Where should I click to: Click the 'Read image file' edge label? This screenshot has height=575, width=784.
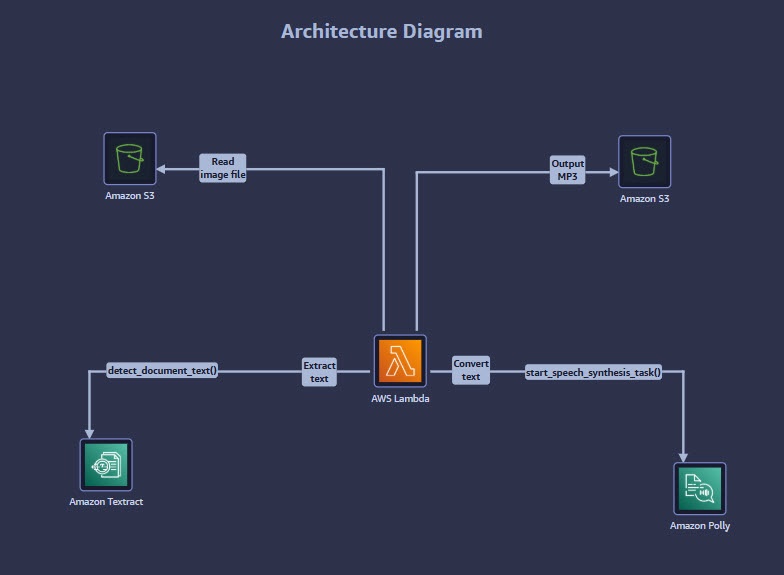222,168
